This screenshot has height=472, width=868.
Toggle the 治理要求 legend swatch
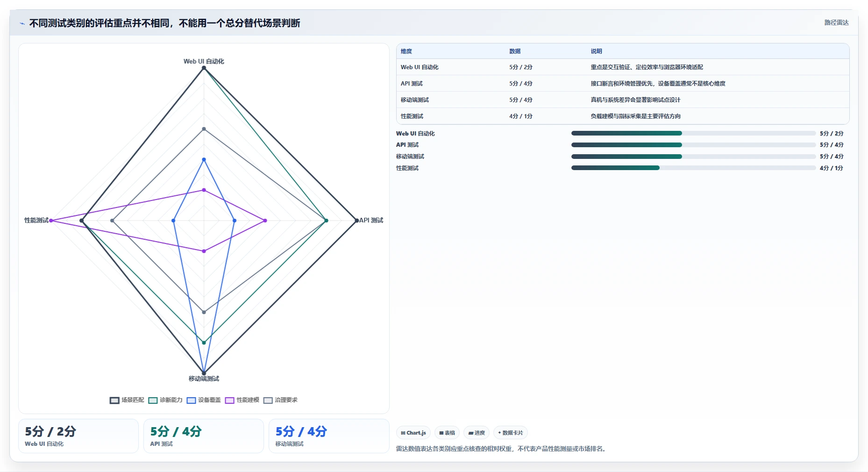pyautogui.click(x=268, y=400)
